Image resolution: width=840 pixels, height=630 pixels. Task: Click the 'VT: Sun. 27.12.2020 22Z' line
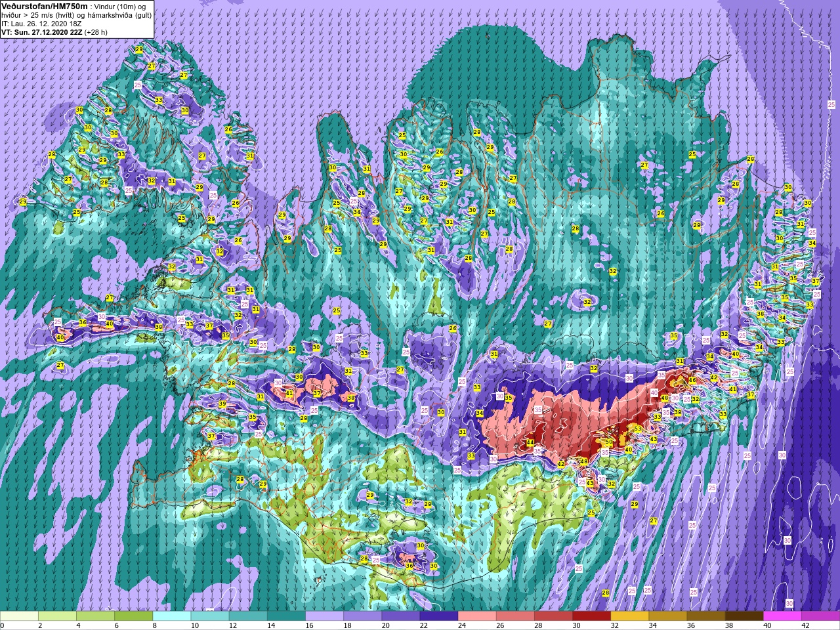(42, 31)
